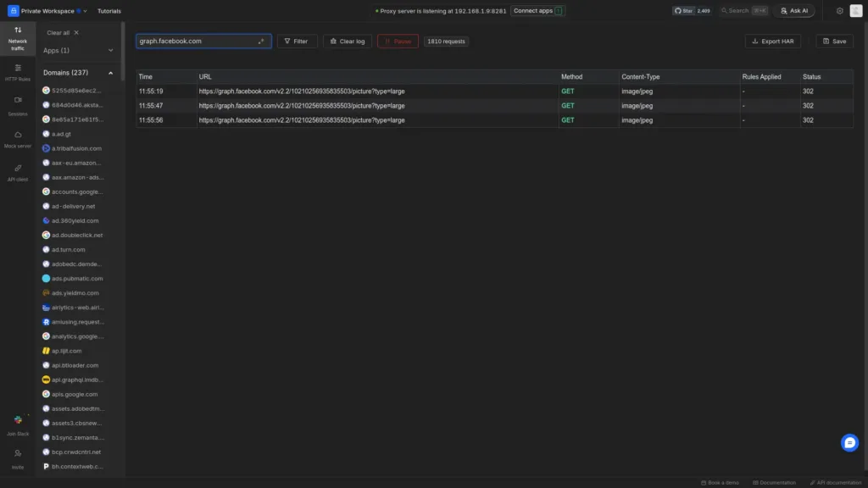Click the Clear log button
868x488 pixels.
click(x=348, y=41)
